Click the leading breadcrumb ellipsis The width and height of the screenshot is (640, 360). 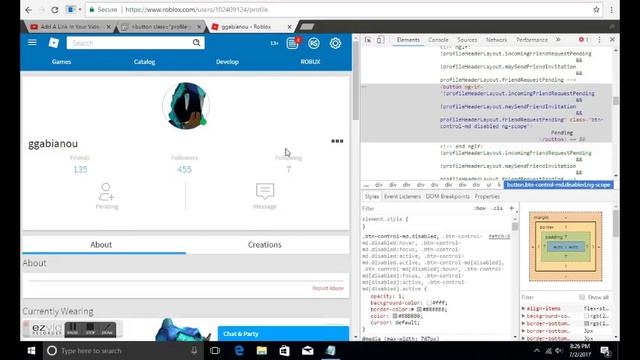point(366,185)
